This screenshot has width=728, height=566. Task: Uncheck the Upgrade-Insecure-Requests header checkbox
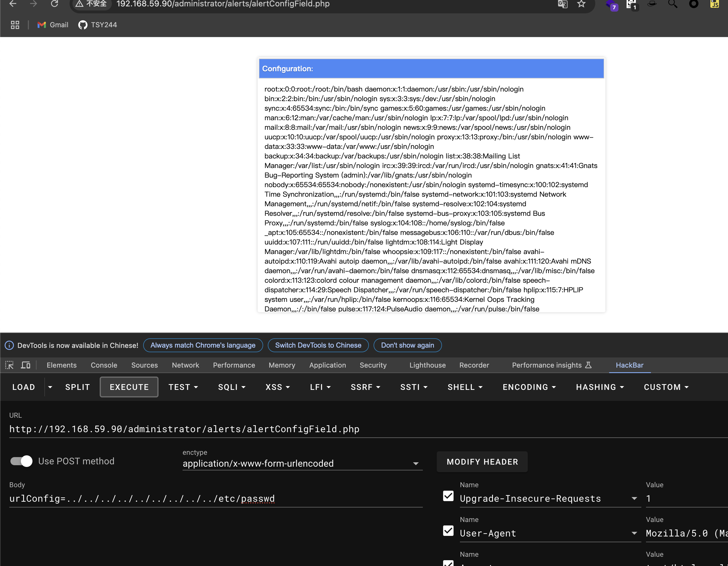coord(448,496)
